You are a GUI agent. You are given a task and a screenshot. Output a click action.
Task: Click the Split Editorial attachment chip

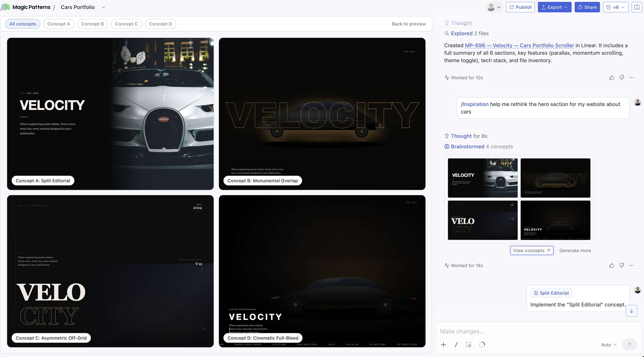coord(551,293)
